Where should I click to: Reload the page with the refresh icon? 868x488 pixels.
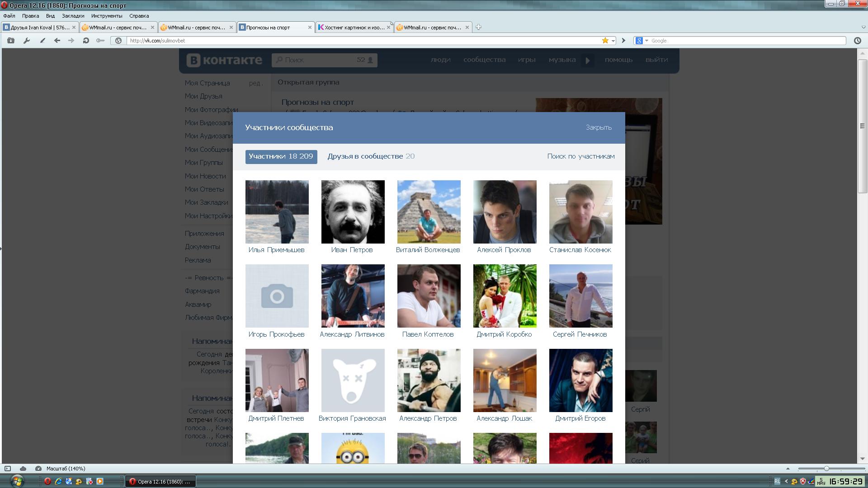(x=86, y=41)
